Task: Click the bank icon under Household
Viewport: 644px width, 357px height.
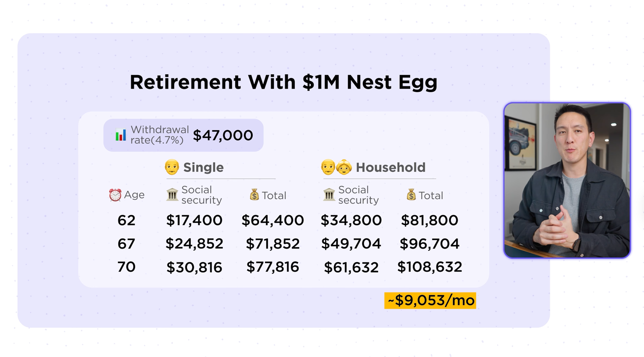Action: tap(329, 195)
